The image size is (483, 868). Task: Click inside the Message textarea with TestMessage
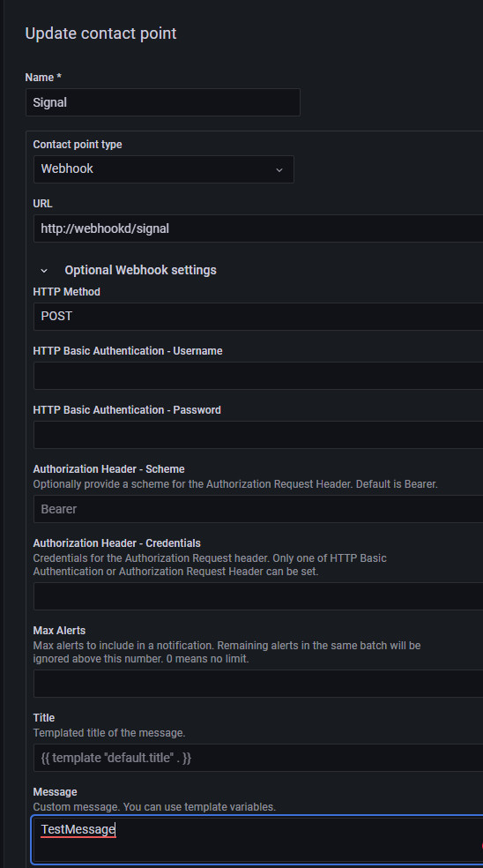click(257, 839)
